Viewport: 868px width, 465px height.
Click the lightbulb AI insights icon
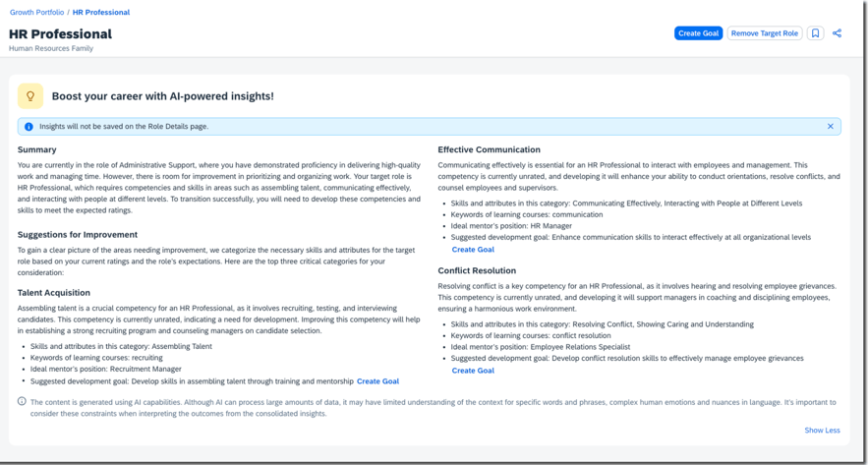point(30,96)
